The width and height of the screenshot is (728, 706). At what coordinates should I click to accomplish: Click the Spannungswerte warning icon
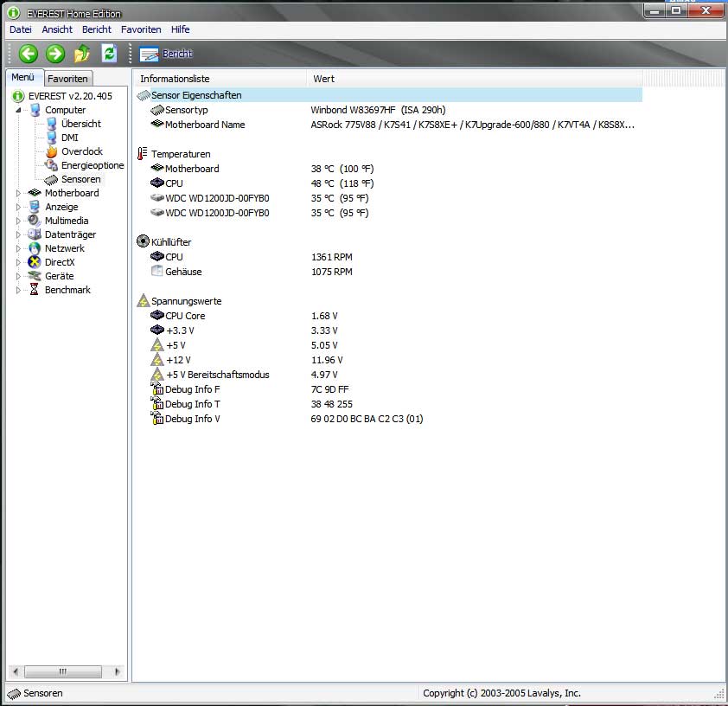pyautogui.click(x=143, y=300)
